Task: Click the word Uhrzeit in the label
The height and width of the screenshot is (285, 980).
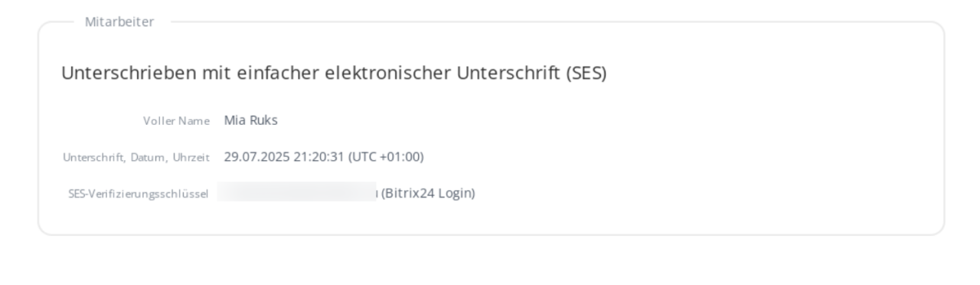Action: pos(191,158)
